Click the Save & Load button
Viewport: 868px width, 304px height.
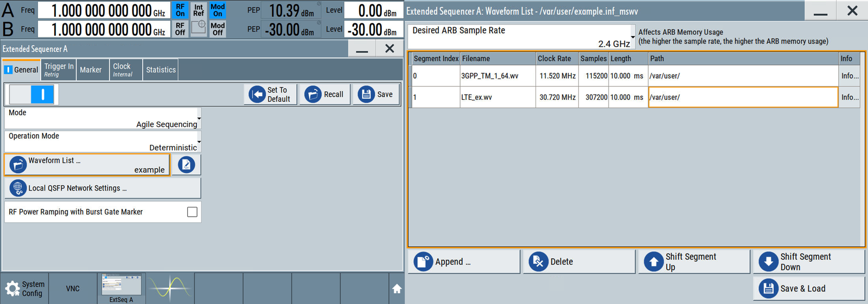click(808, 288)
